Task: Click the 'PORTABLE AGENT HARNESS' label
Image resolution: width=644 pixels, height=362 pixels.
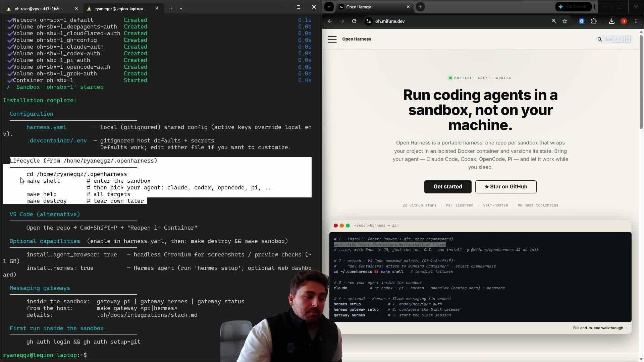Action: pos(483,78)
